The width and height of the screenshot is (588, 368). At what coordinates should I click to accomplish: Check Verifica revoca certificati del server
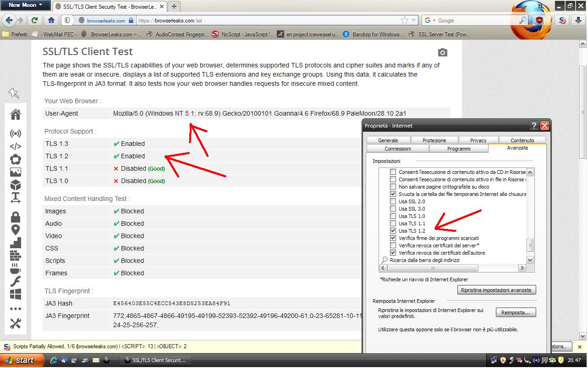pos(393,245)
